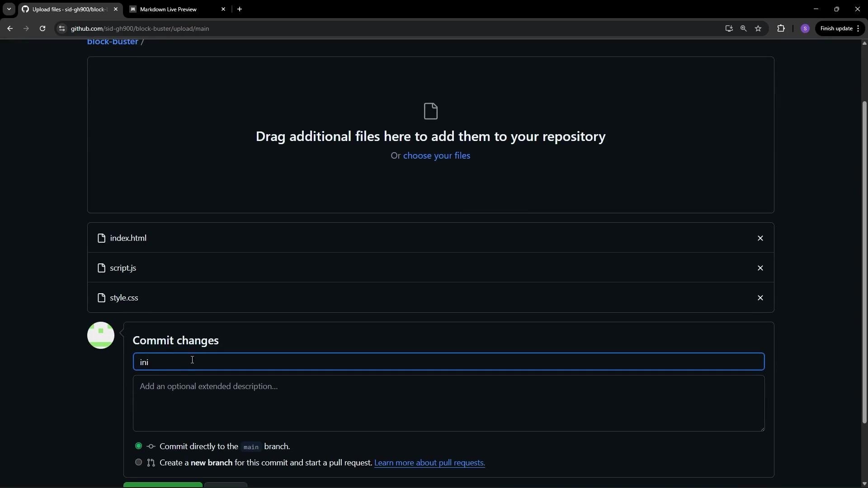
Task: Open the zoom icon in address bar
Action: coord(743,28)
